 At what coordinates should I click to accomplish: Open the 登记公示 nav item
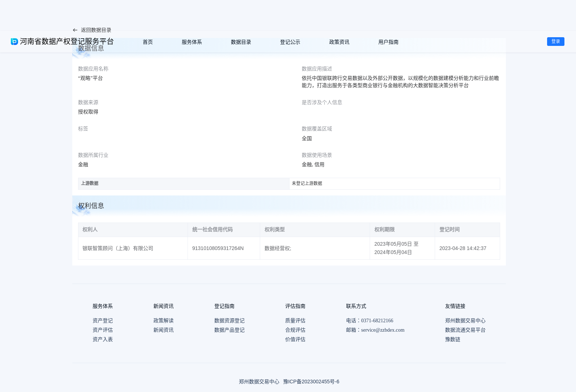pos(290,42)
